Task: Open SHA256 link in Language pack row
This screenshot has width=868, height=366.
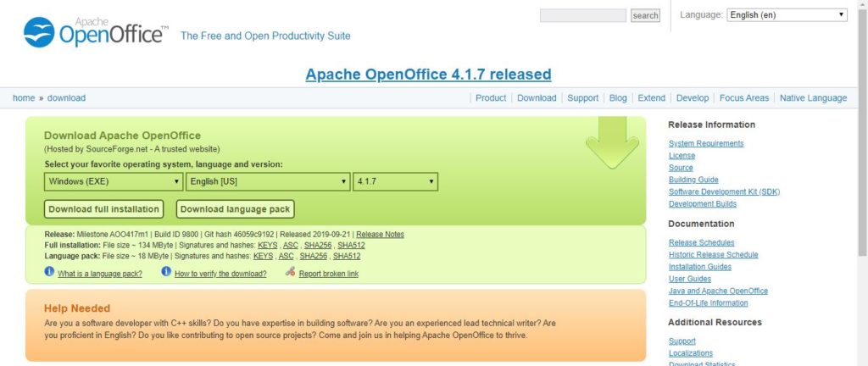Action: coord(314,257)
